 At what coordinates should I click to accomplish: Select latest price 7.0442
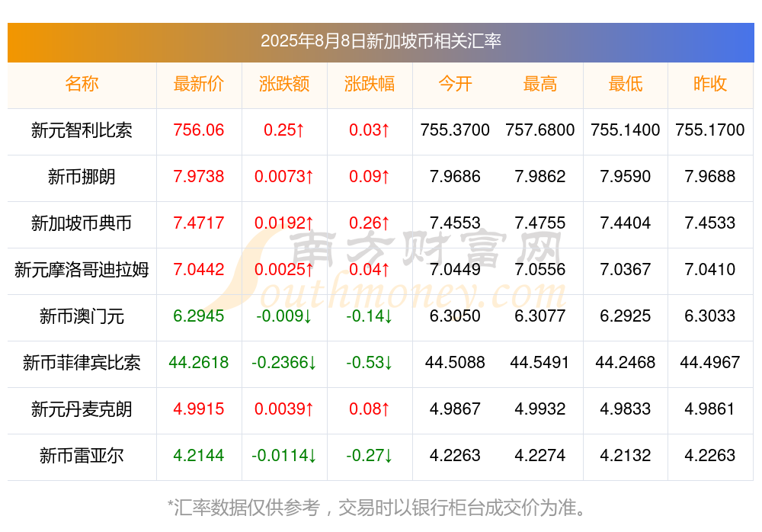(x=199, y=269)
